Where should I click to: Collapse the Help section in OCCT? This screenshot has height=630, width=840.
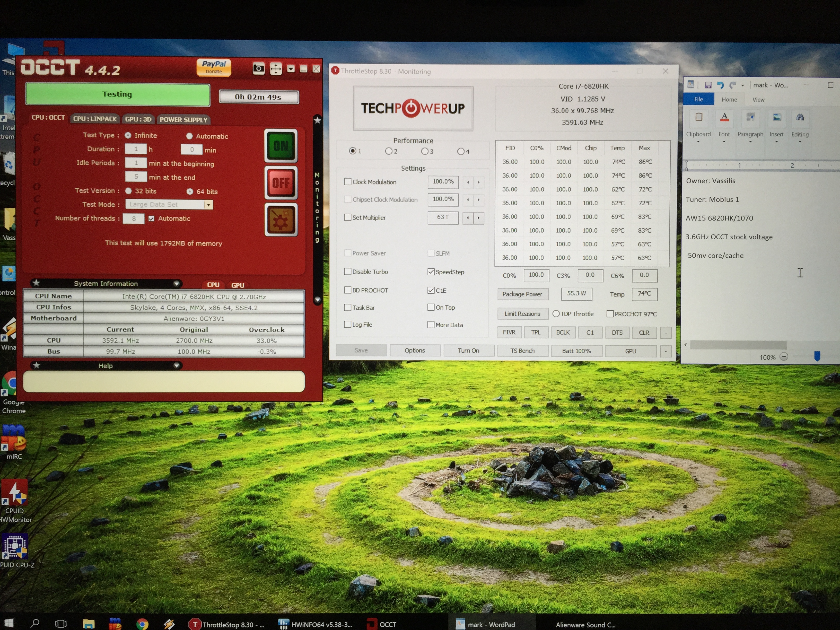[176, 365]
